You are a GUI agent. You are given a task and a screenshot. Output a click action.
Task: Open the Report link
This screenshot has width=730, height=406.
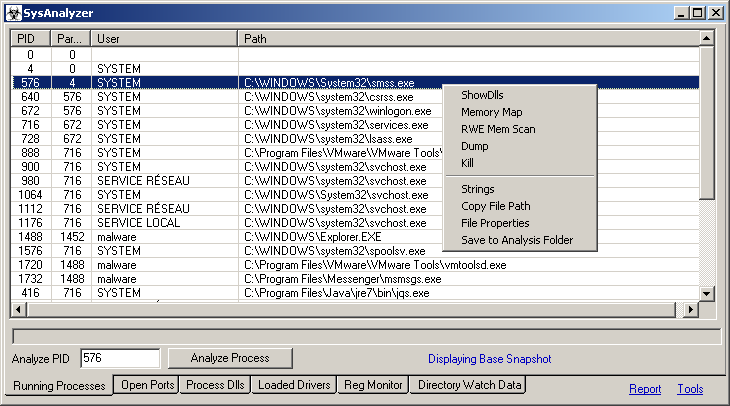[x=645, y=389]
